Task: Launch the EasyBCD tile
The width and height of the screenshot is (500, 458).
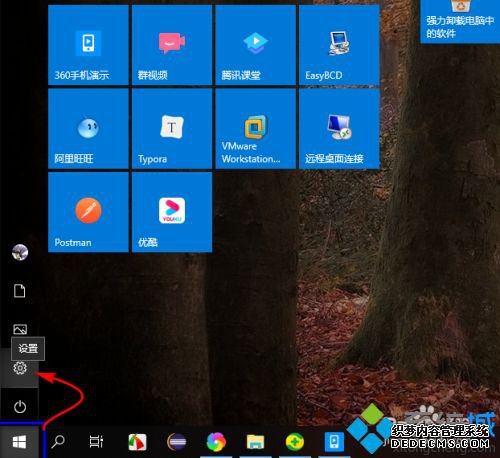Action: pyautogui.click(x=339, y=45)
